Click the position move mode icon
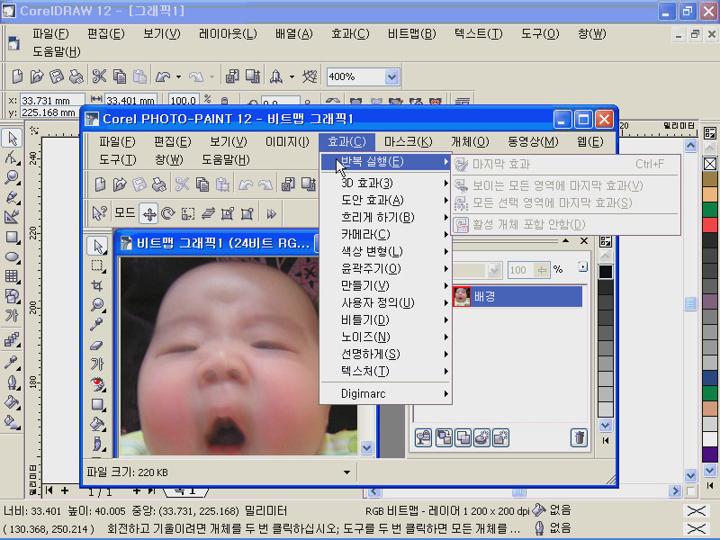This screenshot has width=720, height=540. [149, 214]
